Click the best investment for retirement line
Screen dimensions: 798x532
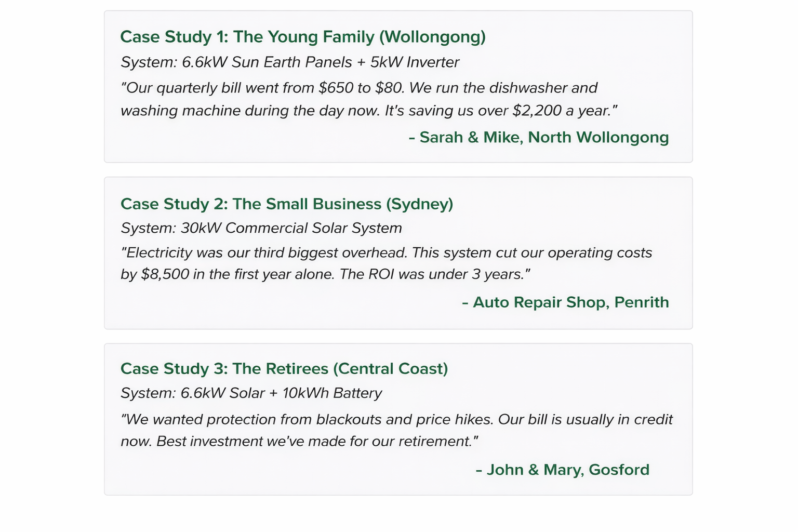299,441
